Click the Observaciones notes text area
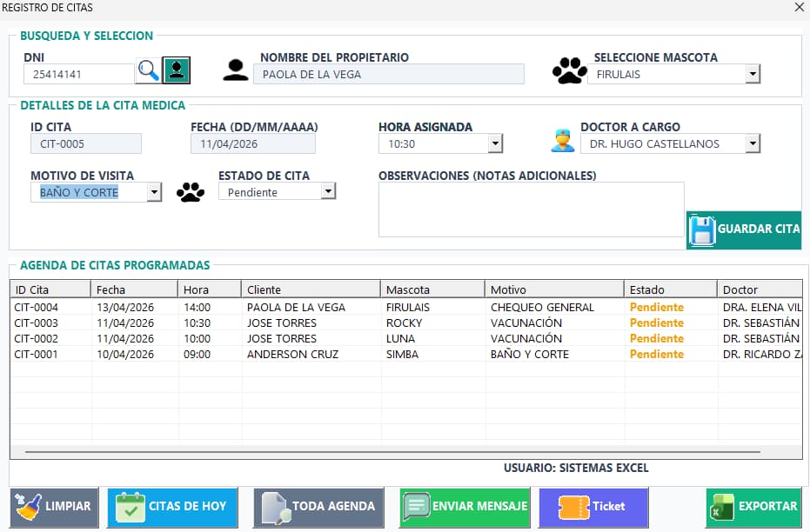The image size is (810, 532). pyautogui.click(x=531, y=209)
